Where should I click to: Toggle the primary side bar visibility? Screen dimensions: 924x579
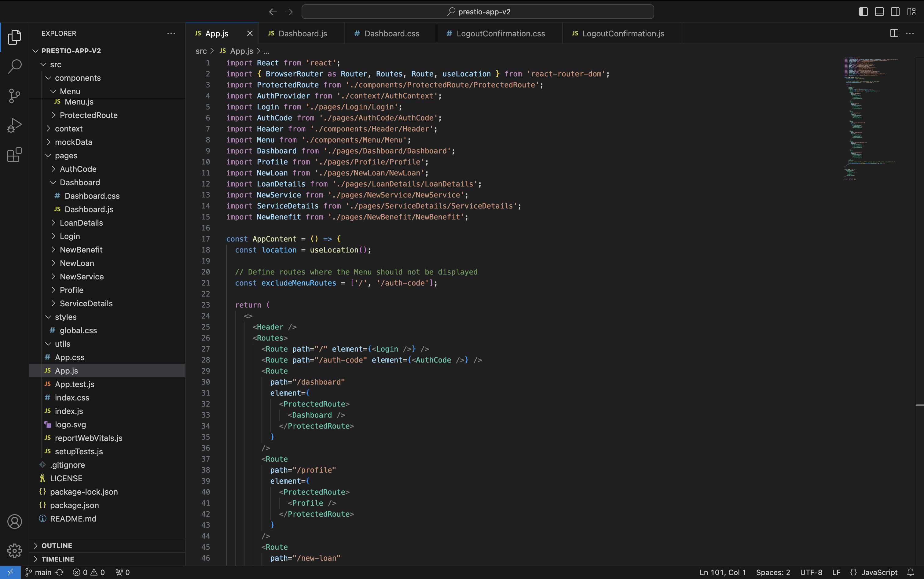click(x=863, y=12)
